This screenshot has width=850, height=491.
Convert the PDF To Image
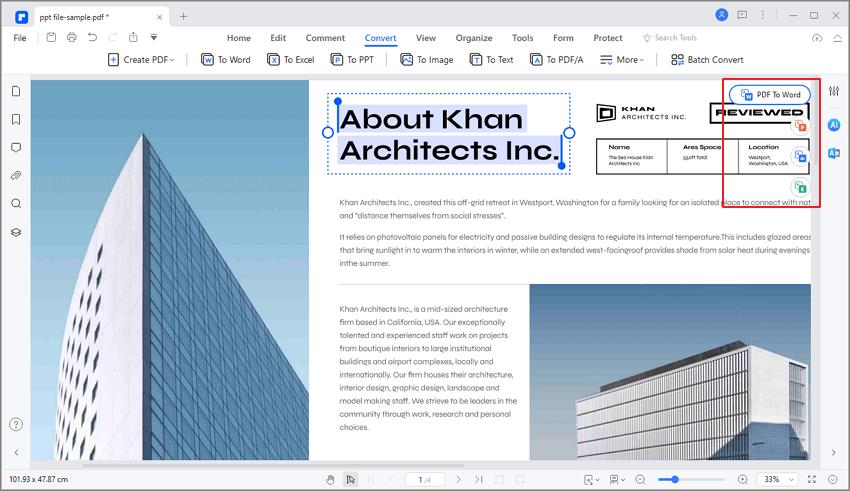pos(427,60)
